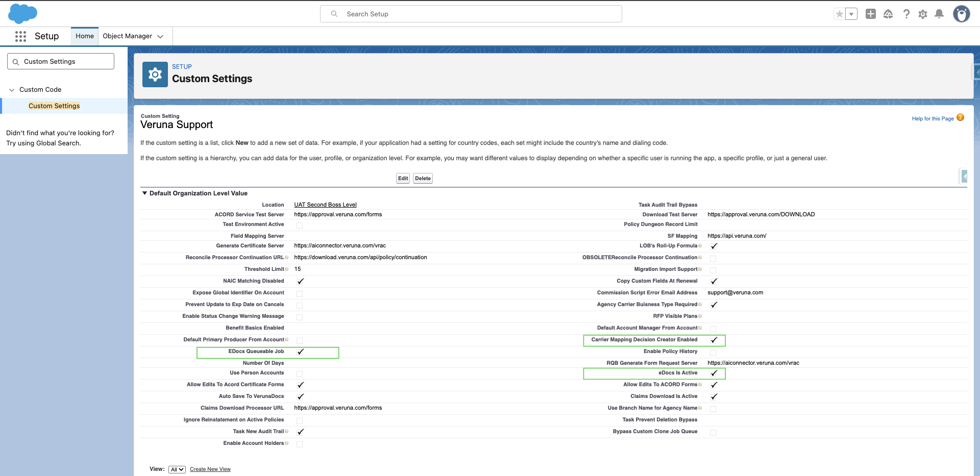This screenshot has width=980, height=476.
Task: Click the Edit button
Action: [x=403, y=179]
